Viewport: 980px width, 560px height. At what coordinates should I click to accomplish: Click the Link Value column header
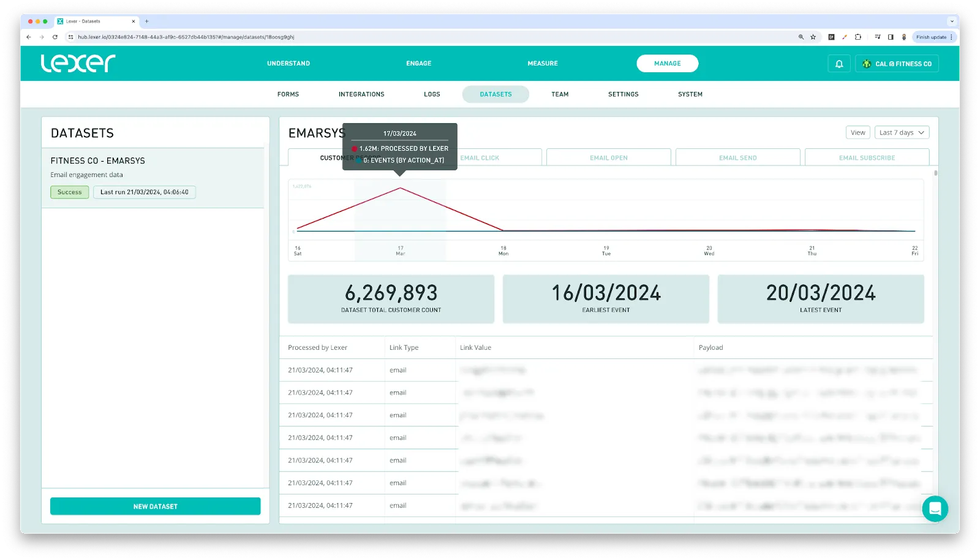coord(475,347)
